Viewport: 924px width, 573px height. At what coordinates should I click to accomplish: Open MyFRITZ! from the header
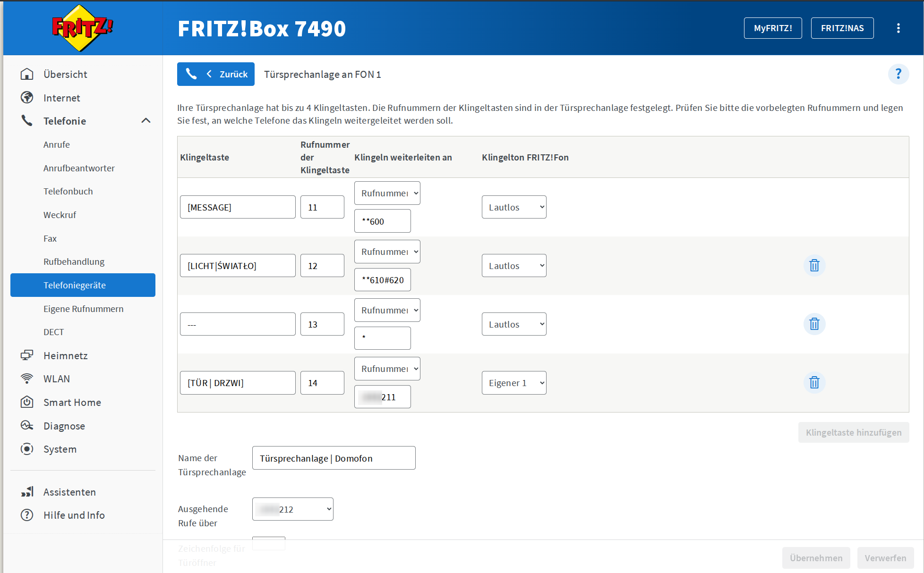pos(773,28)
